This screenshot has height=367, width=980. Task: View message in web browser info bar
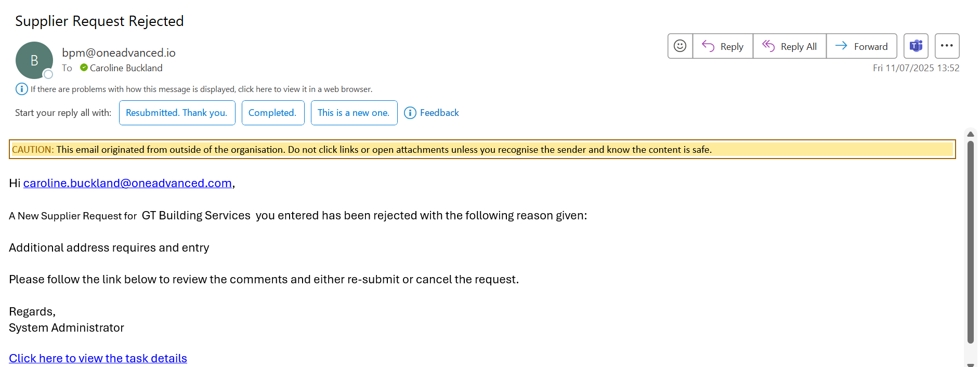tap(201, 89)
